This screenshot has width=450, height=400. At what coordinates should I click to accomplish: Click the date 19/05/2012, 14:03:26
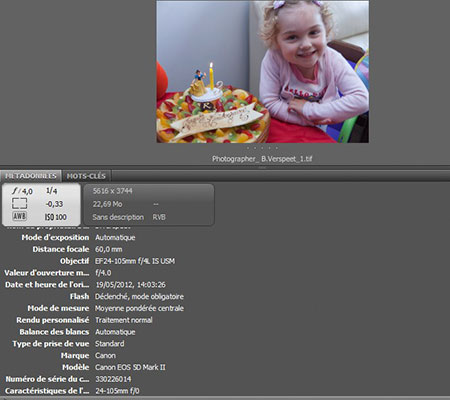pos(131,285)
